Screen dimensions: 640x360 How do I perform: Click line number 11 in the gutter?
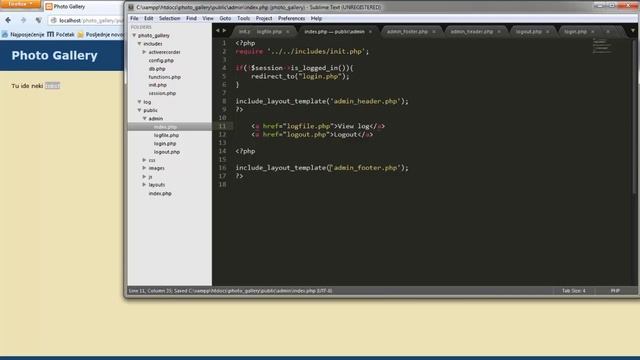pyautogui.click(x=222, y=126)
